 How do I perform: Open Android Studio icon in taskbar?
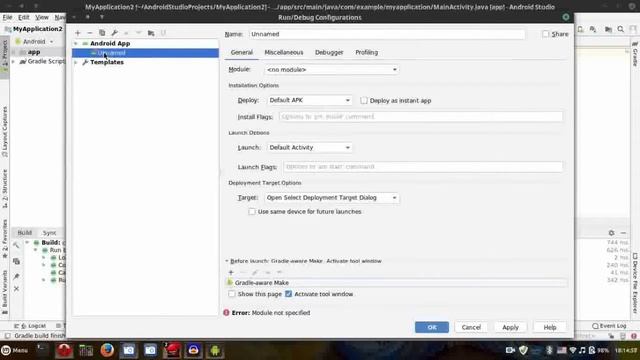[215, 350]
